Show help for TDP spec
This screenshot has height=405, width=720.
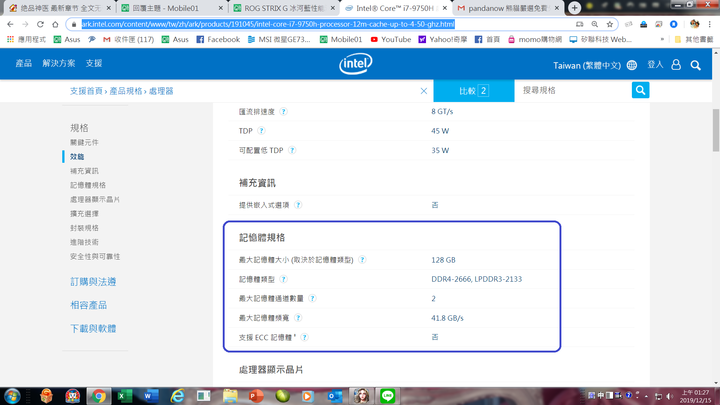pos(261,131)
